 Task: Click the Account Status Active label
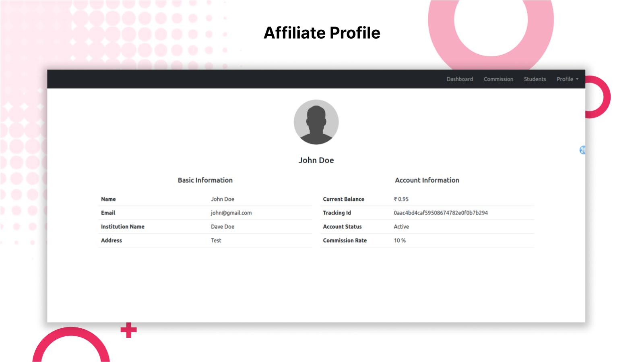(401, 226)
